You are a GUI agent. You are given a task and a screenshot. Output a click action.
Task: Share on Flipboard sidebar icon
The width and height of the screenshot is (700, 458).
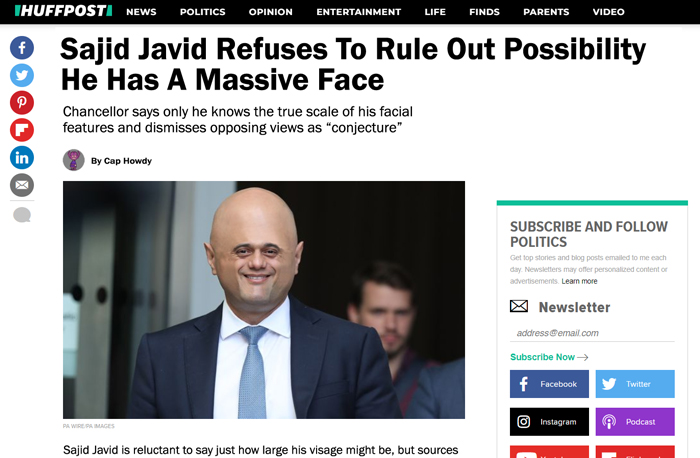coord(22,130)
